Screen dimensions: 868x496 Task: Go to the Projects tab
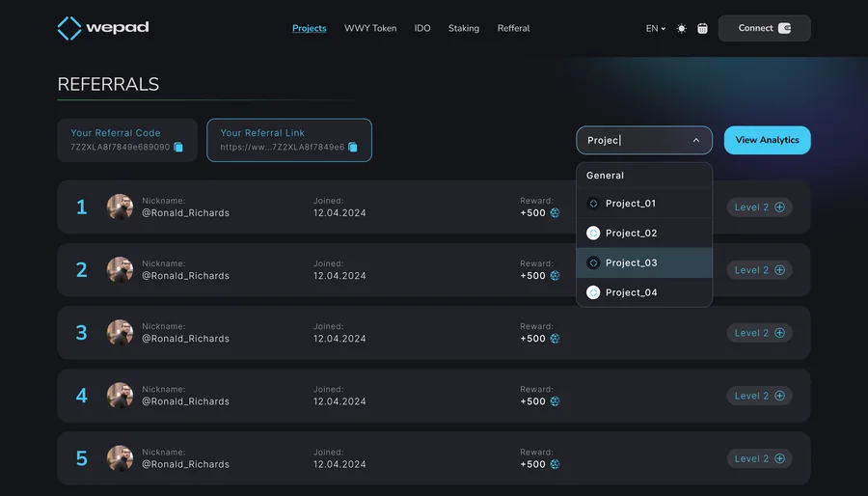[x=310, y=28]
